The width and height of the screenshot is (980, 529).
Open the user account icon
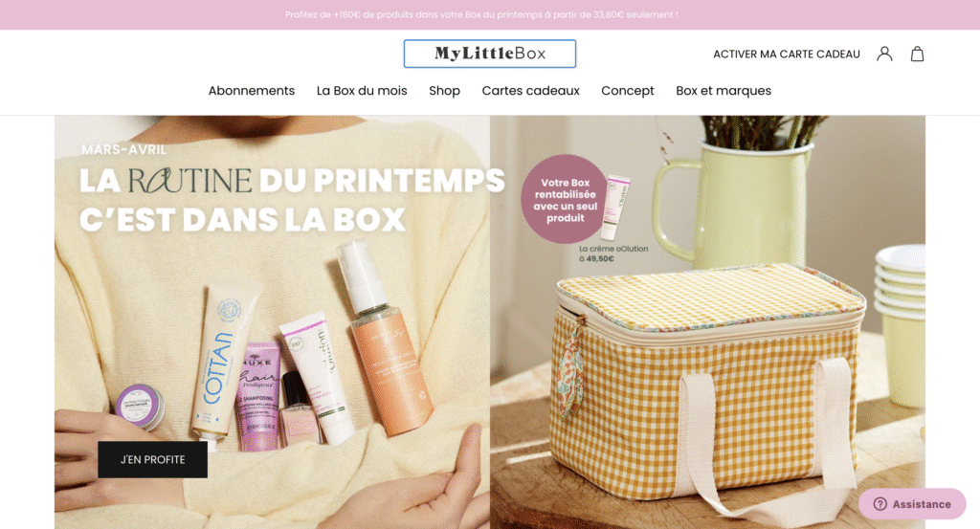(x=883, y=54)
